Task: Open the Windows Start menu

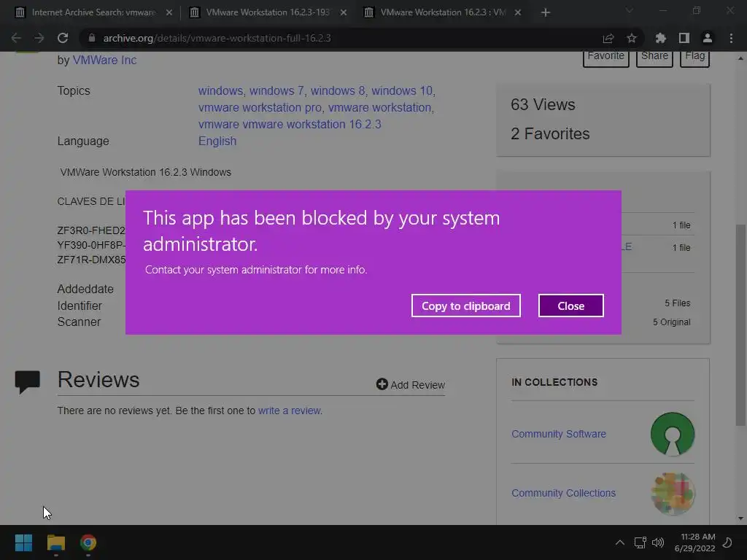Action: 23,542
